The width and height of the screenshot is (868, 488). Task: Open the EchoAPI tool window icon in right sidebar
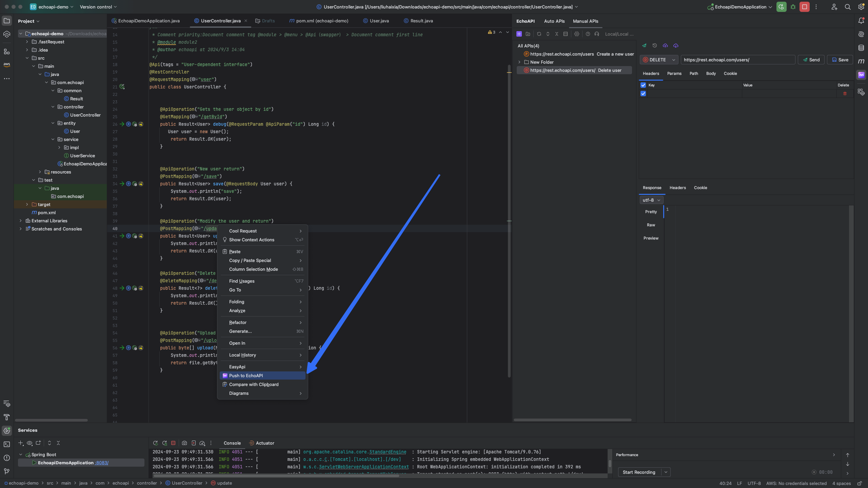[861, 75]
